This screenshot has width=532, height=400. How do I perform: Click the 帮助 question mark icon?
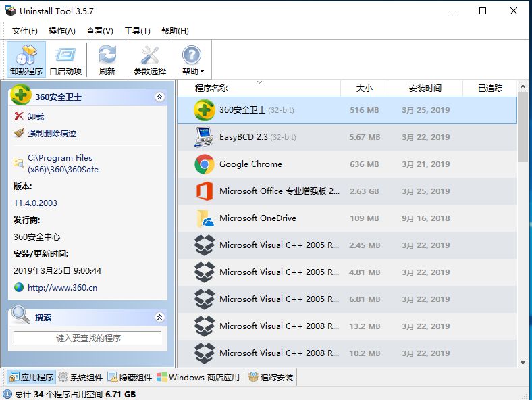coord(192,55)
